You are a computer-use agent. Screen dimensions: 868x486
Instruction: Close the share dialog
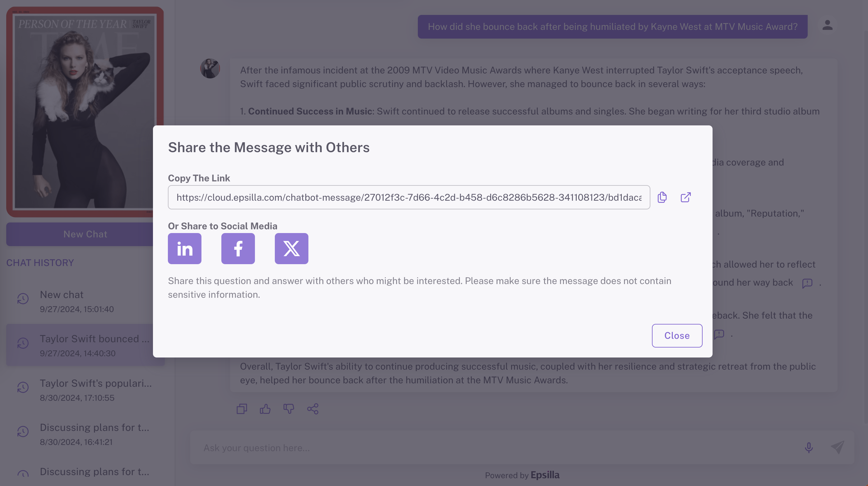click(676, 336)
